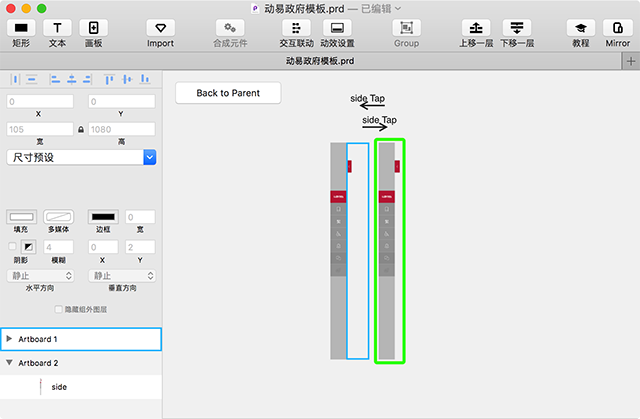Open the 水平方向 horizontal direction dropdown

41,275
